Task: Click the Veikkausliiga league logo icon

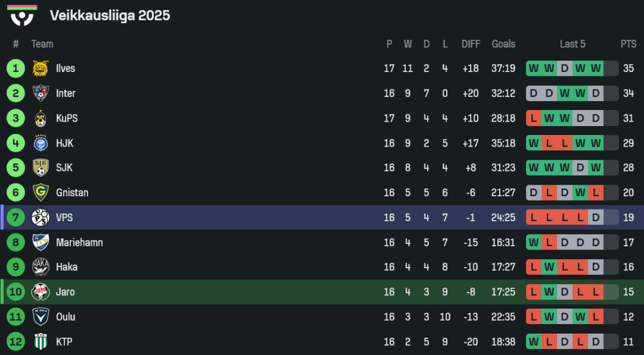Action: [x=23, y=15]
